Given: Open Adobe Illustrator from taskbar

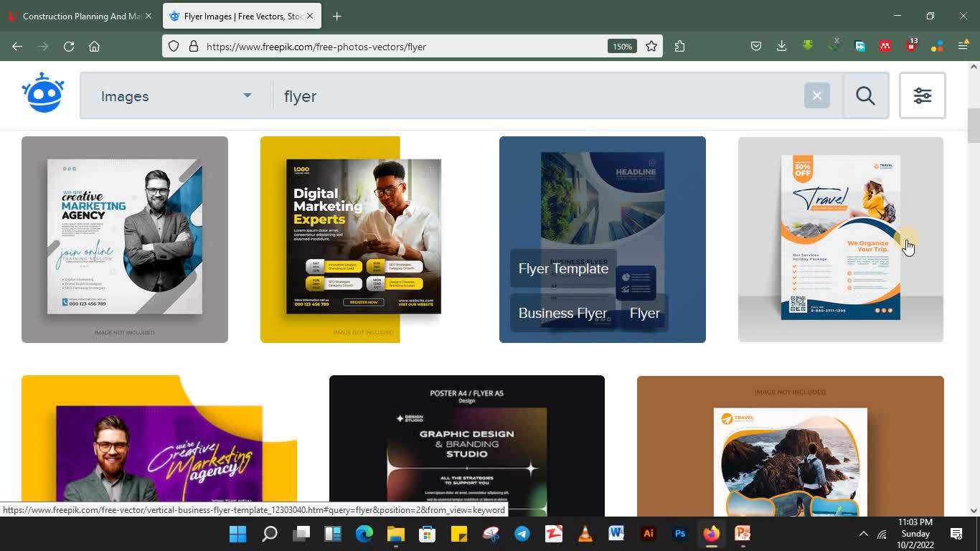Looking at the screenshot, I should (x=649, y=534).
